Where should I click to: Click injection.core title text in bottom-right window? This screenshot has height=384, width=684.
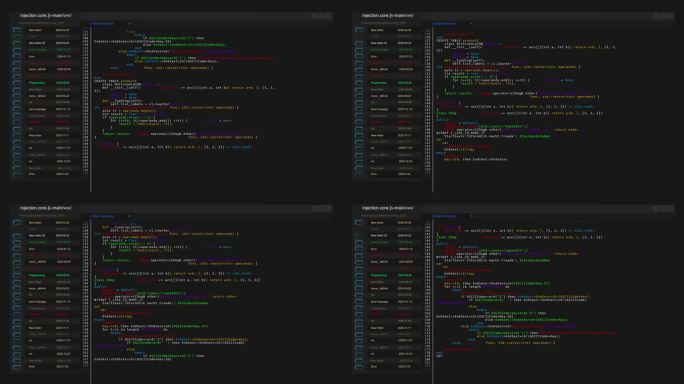click(387, 208)
